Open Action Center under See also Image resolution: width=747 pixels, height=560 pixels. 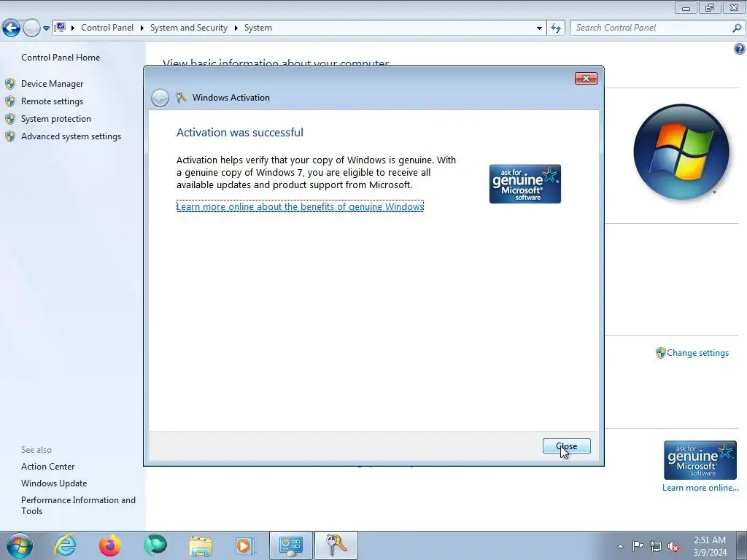pos(47,467)
